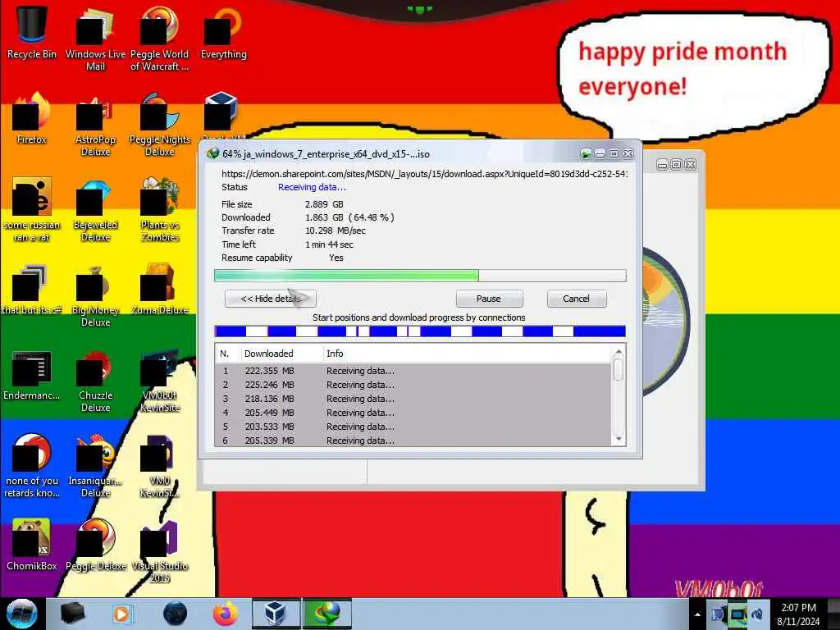
Task: Click the blue swirl tray icon
Action: coord(757,614)
